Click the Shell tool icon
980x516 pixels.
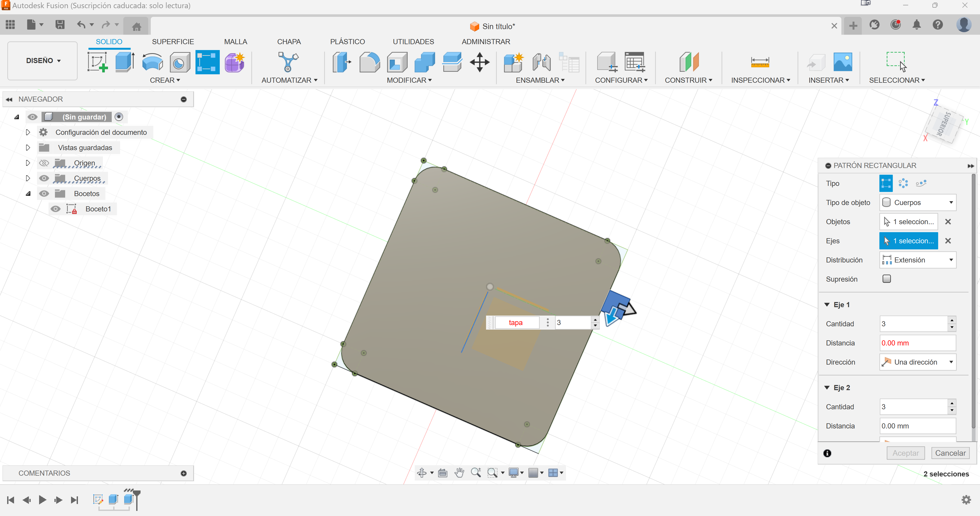click(397, 62)
